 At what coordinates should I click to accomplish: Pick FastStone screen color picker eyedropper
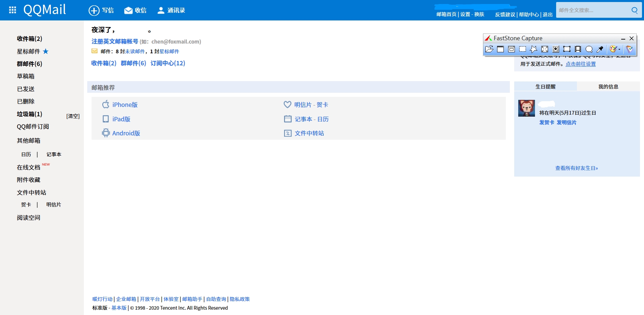click(600, 49)
